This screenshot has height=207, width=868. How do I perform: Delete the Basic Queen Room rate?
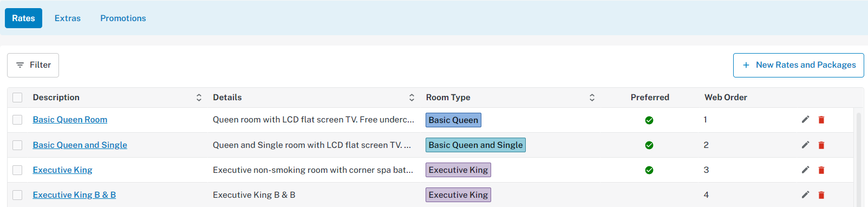(x=821, y=120)
